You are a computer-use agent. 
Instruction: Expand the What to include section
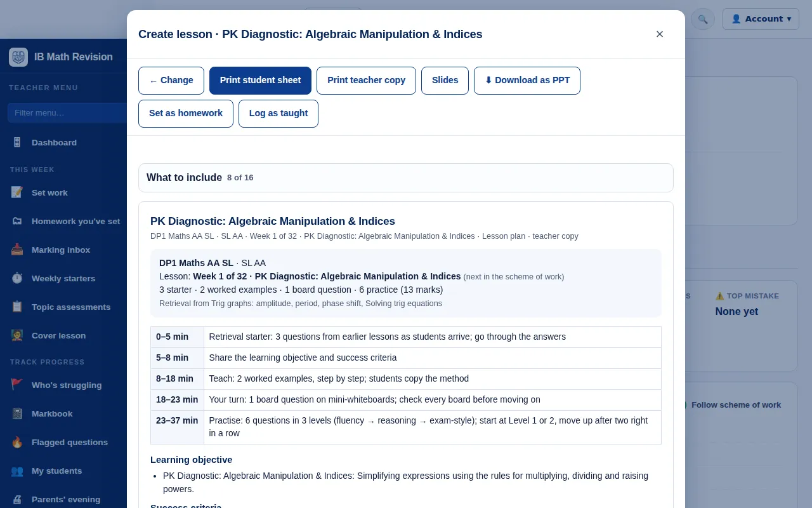tap(406, 178)
